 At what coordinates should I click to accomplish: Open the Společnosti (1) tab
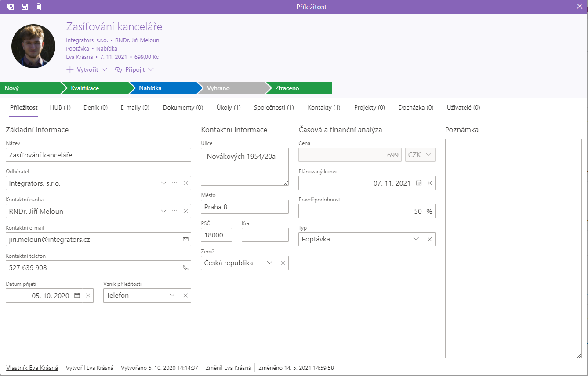[x=274, y=107]
